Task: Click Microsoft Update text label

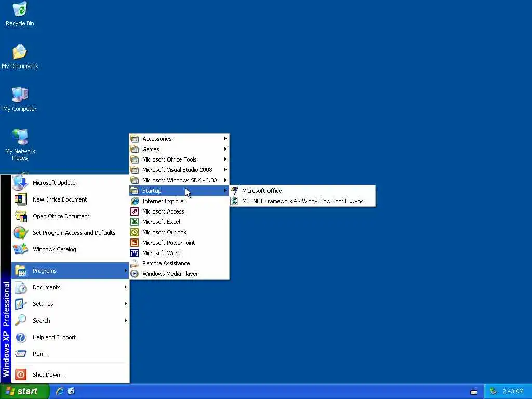Action: pos(54,183)
